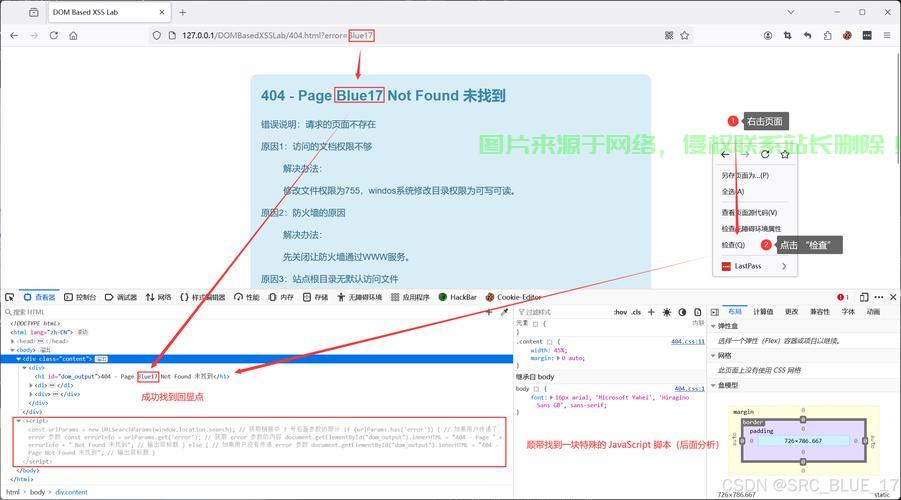Switch to the 控制台 (Console) tab
Viewport: 901px width, 500px height.
coord(80,297)
